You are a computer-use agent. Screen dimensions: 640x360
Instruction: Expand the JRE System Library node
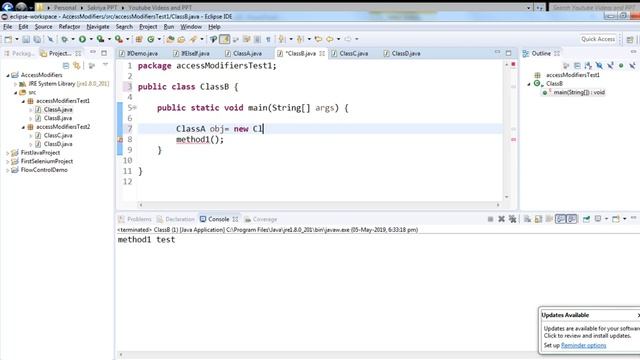[16, 84]
